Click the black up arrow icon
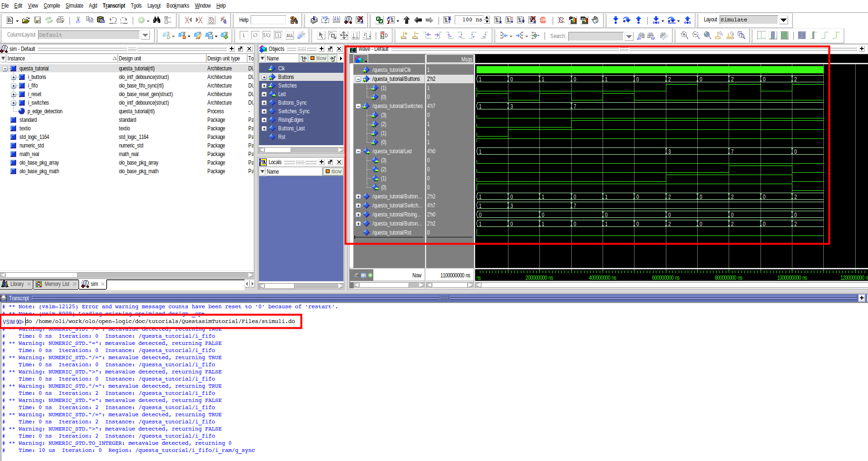The width and height of the screenshot is (868, 461). [x=407, y=20]
